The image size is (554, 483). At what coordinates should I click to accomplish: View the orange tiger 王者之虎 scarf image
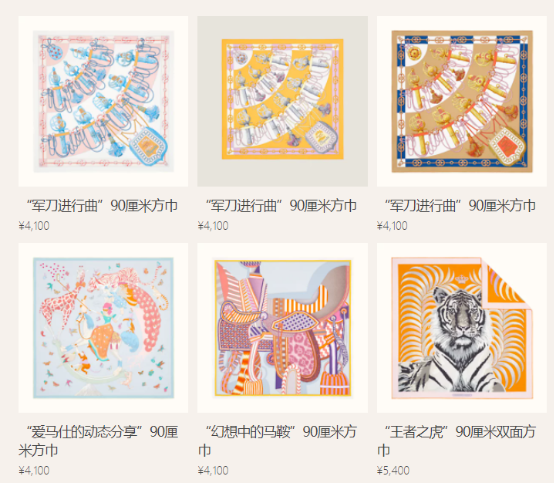(462, 328)
